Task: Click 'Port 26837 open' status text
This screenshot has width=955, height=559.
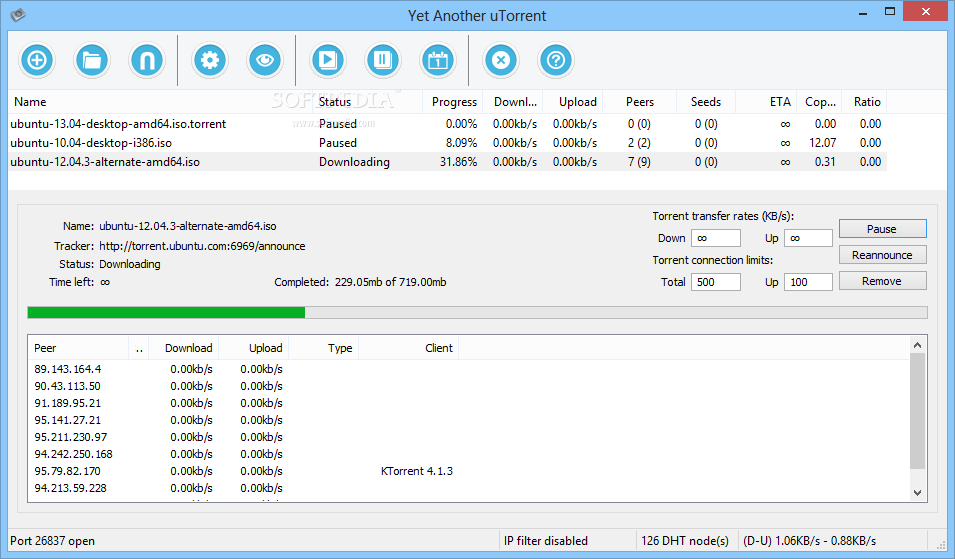Action: click(52, 541)
